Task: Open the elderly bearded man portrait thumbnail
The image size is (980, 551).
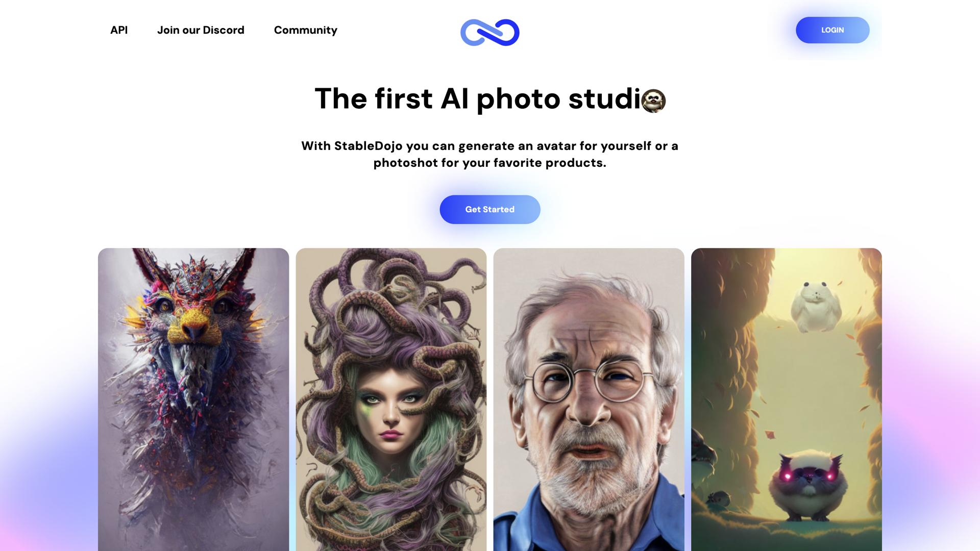Action: (589, 399)
